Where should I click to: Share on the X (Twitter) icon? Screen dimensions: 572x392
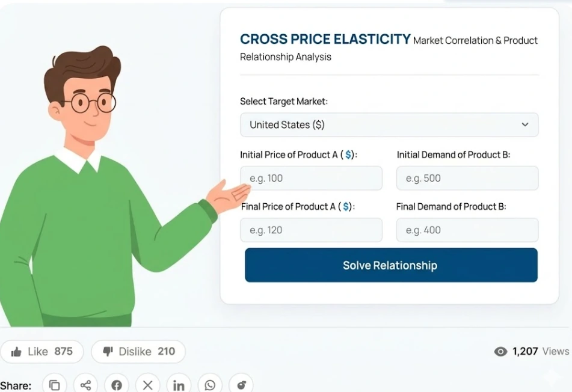(x=147, y=384)
